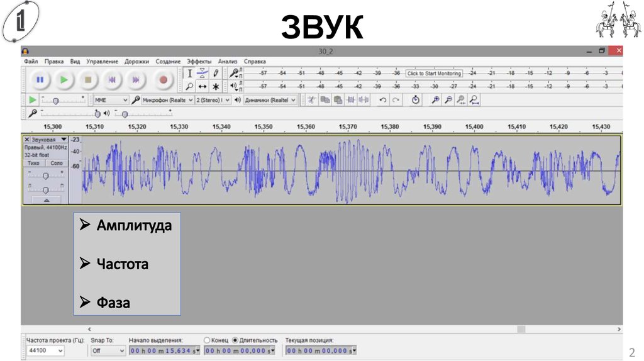
Task: Open the Динамики playback device dropdown
Action: coord(270,100)
